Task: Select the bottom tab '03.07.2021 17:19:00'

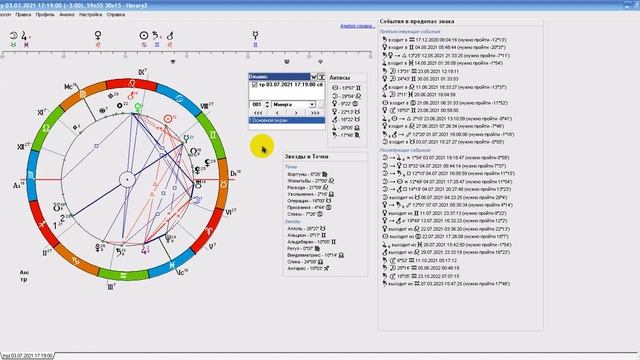Action: point(28,356)
